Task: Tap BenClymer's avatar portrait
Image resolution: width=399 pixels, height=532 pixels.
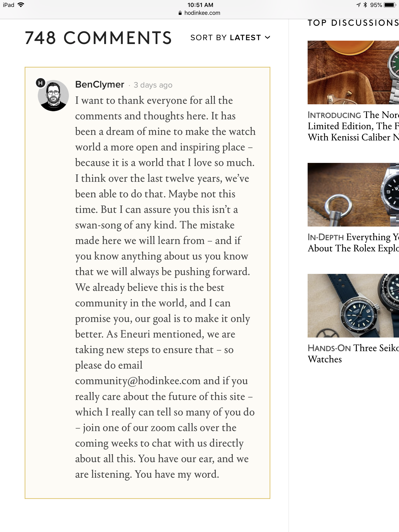Action: click(53, 96)
